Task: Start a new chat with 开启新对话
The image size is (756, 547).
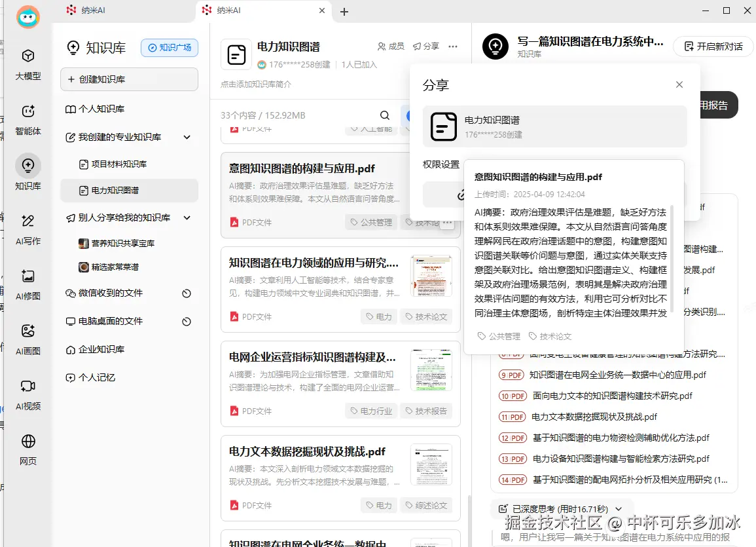Action: coord(713,47)
